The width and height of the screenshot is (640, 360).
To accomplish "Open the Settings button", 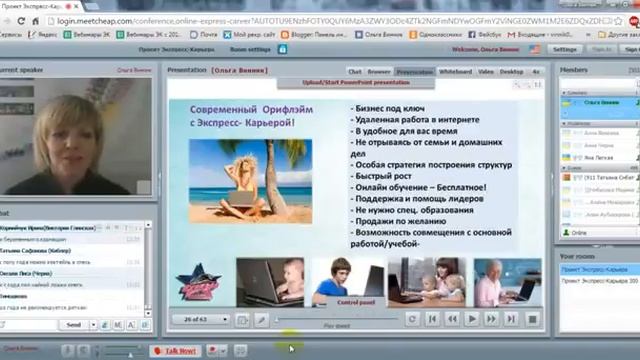I will click(564, 49).
